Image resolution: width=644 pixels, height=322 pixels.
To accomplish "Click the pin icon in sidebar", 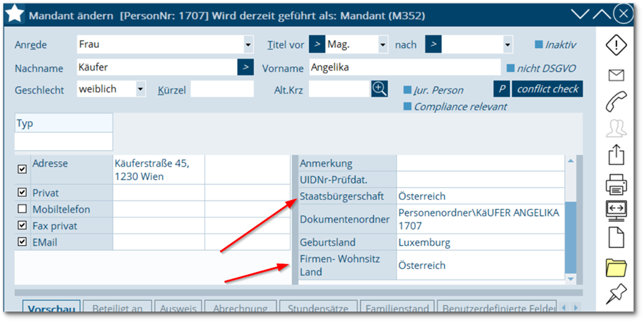I will [x=616, y=297].
